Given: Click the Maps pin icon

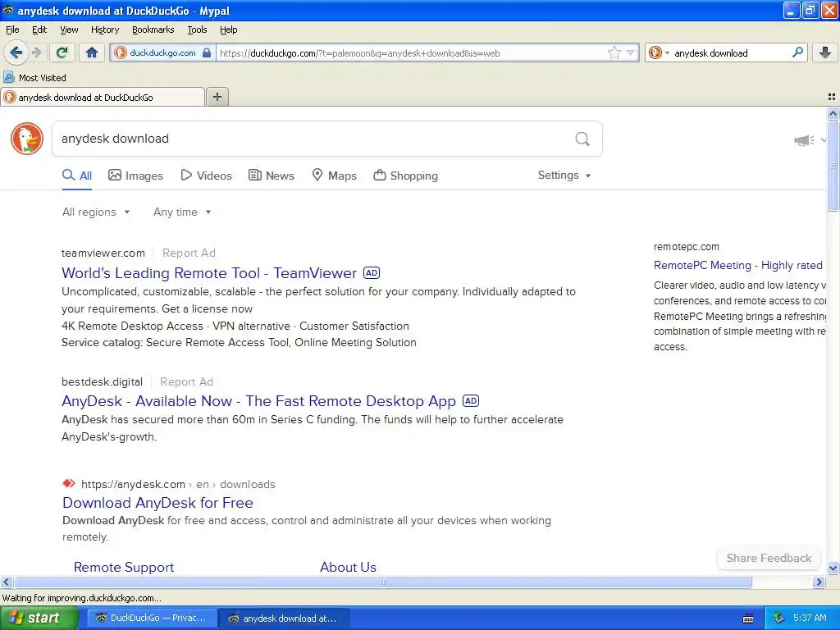Looking at the screenshot, I should [317, 176].
